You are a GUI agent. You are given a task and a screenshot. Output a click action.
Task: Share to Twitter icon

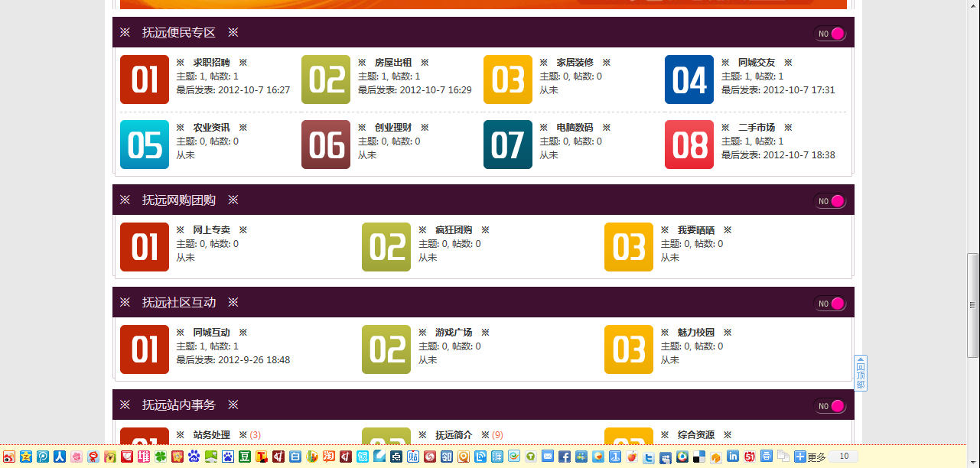click(x=649, y=457)
